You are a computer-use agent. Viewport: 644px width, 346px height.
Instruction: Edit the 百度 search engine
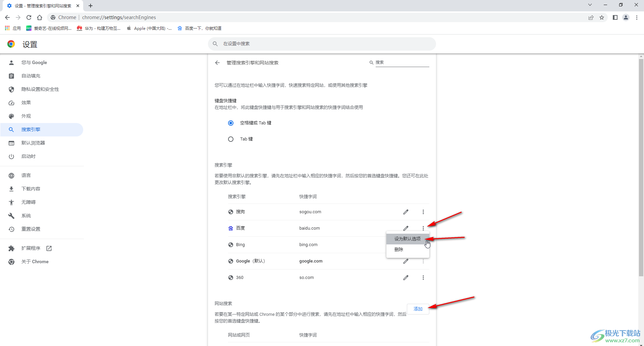pos(406,228)
